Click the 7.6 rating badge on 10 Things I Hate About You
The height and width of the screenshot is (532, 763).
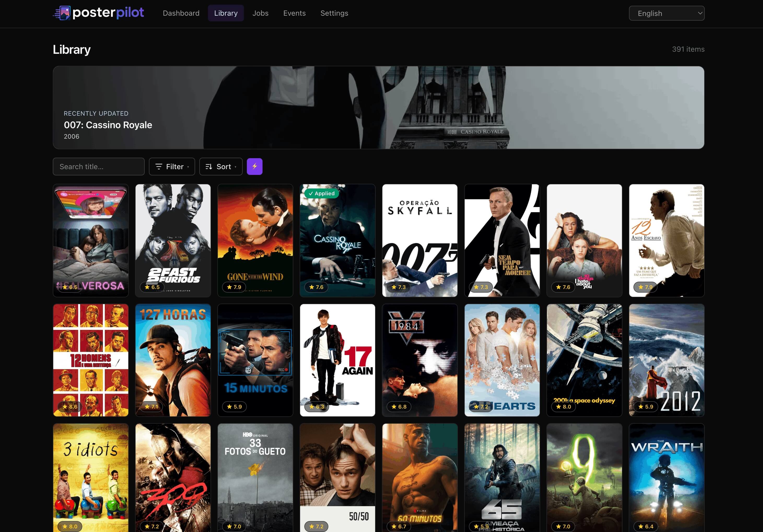click(x=563, y=287)
